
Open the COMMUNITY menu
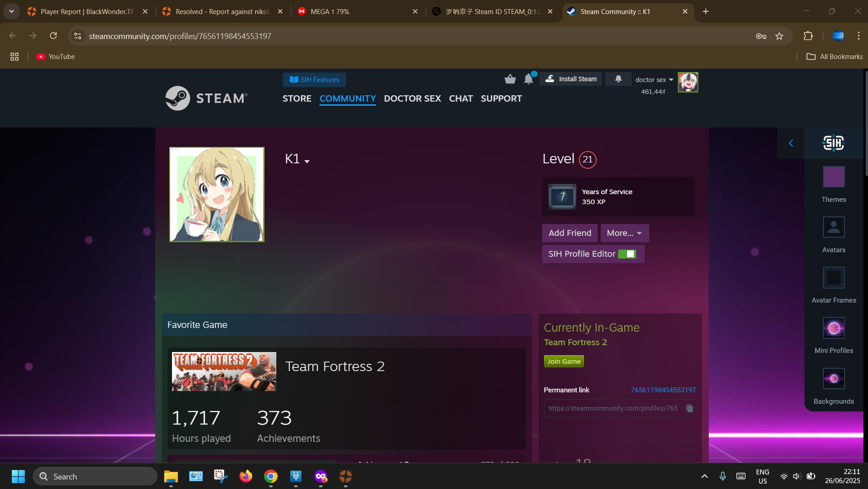(x=348, y=98)
